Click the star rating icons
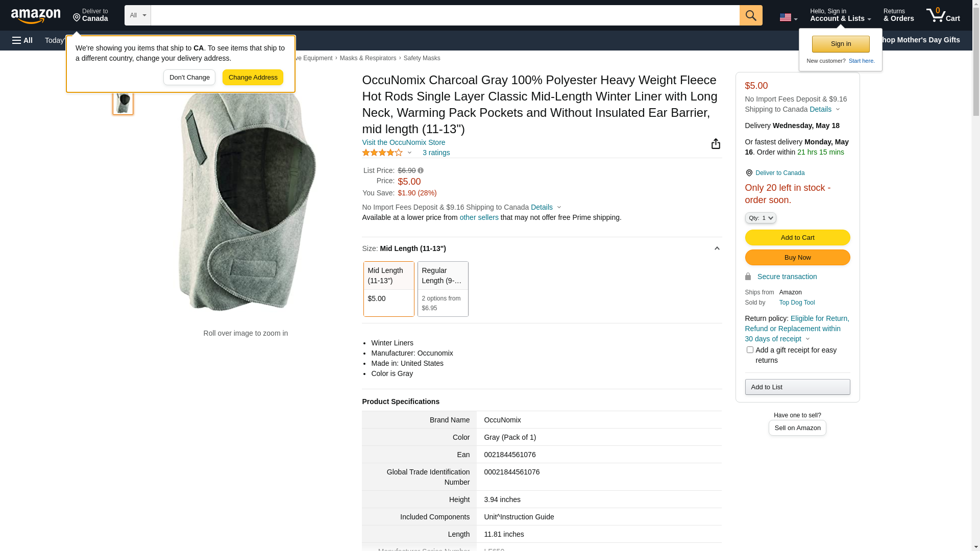Viewport: 980px width, 551px height. coord(382,153)
